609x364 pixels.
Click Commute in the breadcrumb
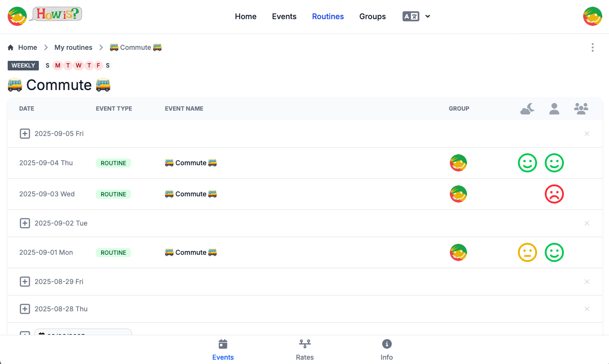coord(136,47)
